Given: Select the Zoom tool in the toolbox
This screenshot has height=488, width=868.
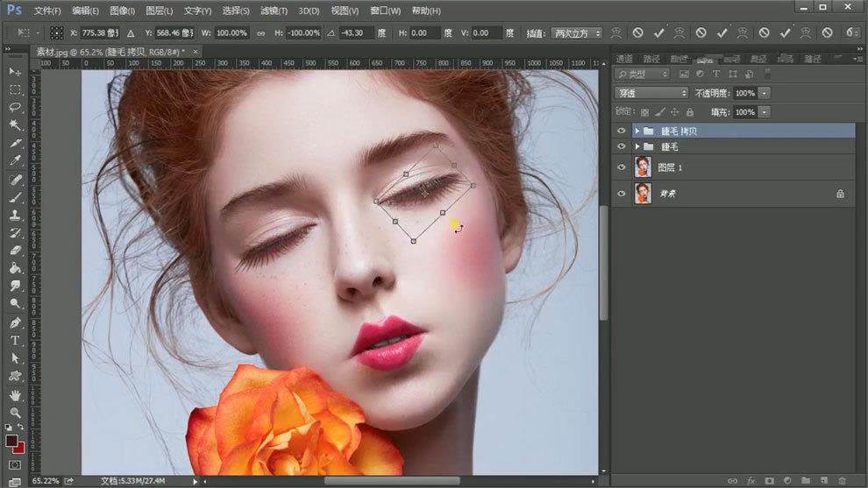Looking at the screenshot, I should [15, 412].
